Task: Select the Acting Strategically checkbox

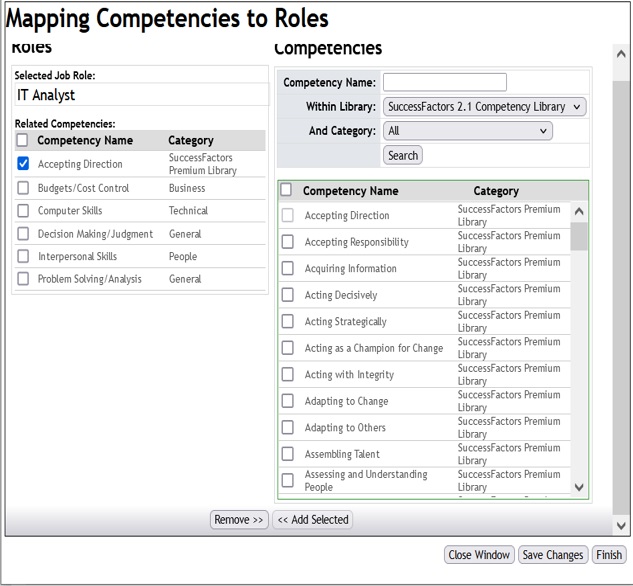Action: (287, 321)
